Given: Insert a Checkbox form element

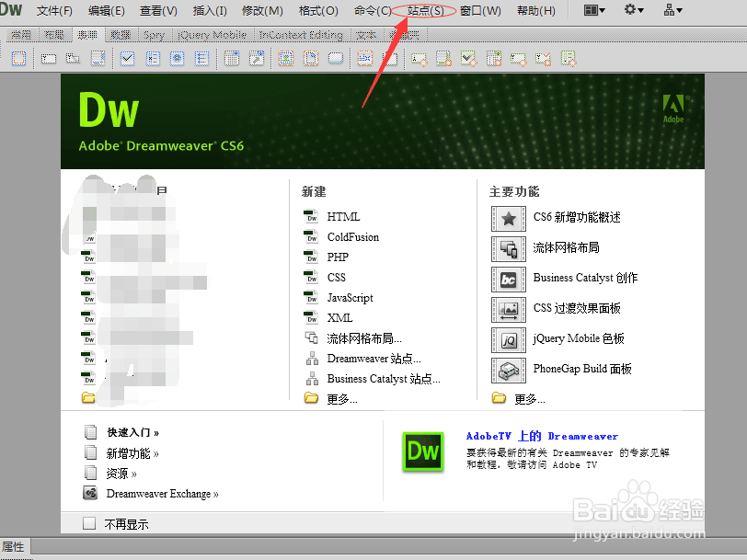Looking at the screenshot, I should [127, 59].
